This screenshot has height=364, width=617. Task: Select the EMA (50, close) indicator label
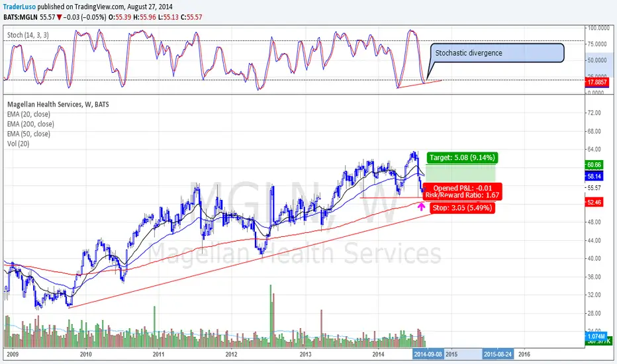coord(28,134)
